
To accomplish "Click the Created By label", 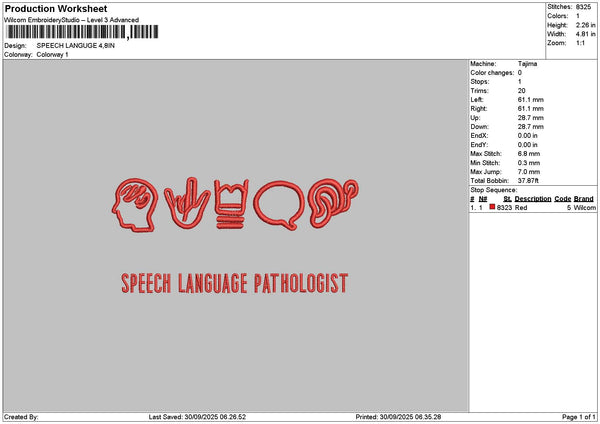I will 21,417.
